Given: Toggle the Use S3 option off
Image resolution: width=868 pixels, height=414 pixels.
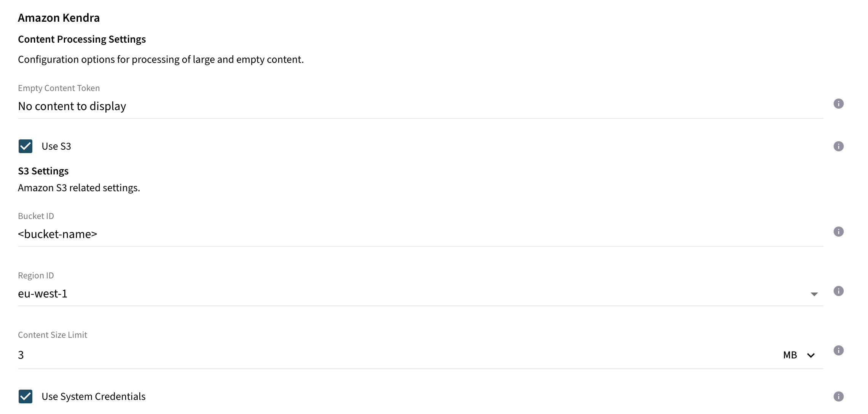Looking at the screenshot, I should 25,146.
